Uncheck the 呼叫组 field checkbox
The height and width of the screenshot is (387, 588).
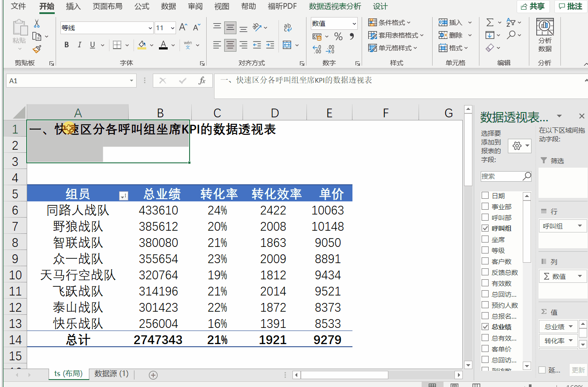click(x=485, y=229)
